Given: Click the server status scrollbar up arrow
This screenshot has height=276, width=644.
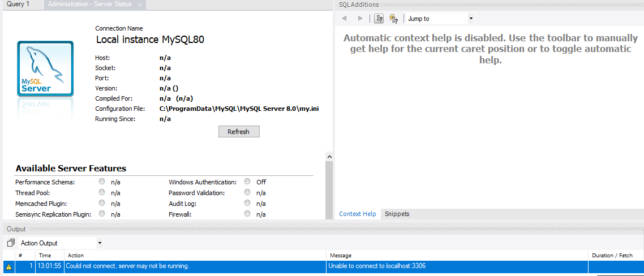Looking at the screenshot, I should 329,157.
